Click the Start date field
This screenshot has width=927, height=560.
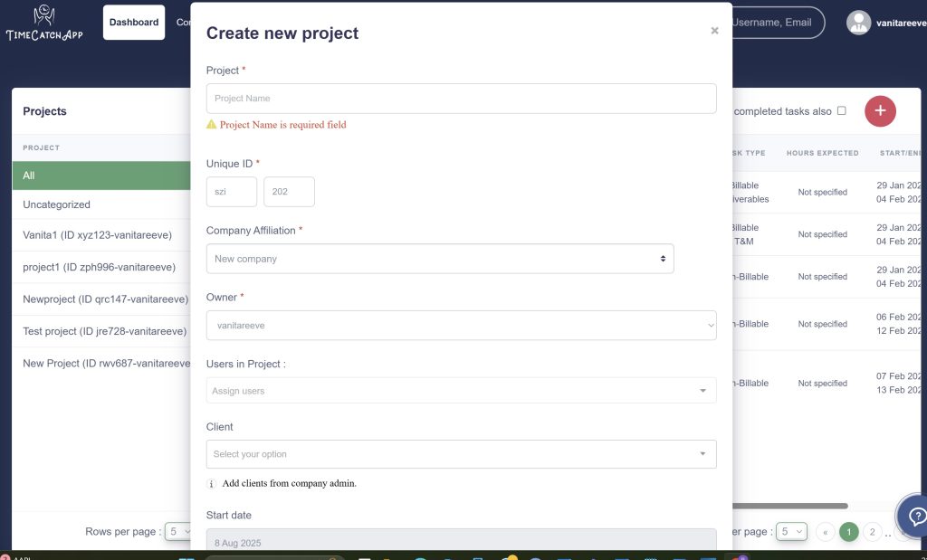461,541
